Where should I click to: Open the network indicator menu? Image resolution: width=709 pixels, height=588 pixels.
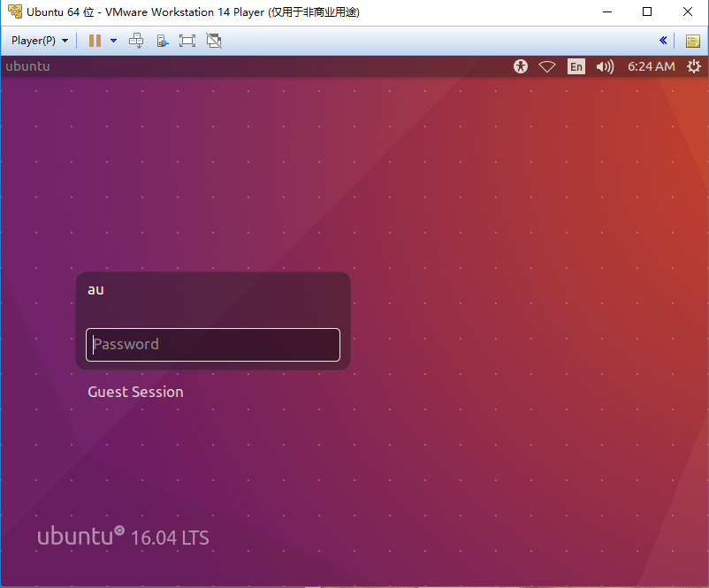(x=547, y=67)
